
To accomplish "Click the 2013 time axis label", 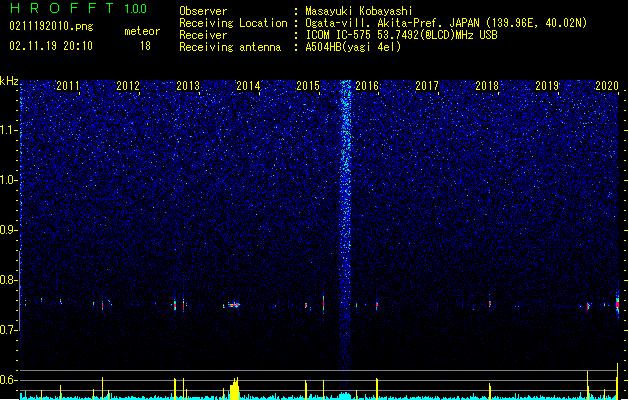I will click(x=188, y=86).
